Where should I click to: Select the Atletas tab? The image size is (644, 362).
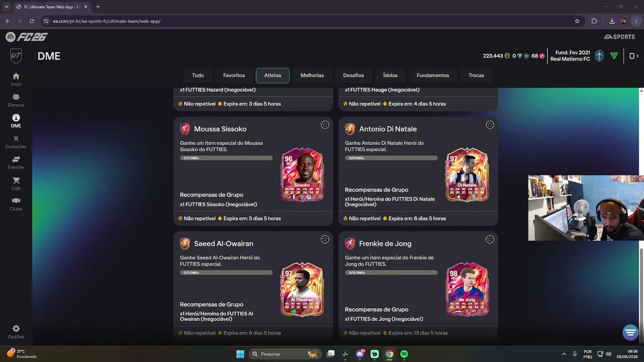pos(273,75)
